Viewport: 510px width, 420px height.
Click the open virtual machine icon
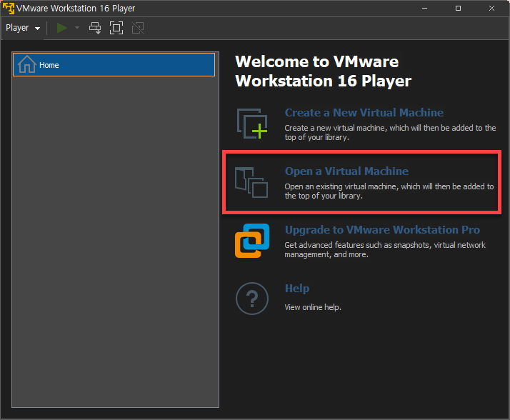[251, 182]
